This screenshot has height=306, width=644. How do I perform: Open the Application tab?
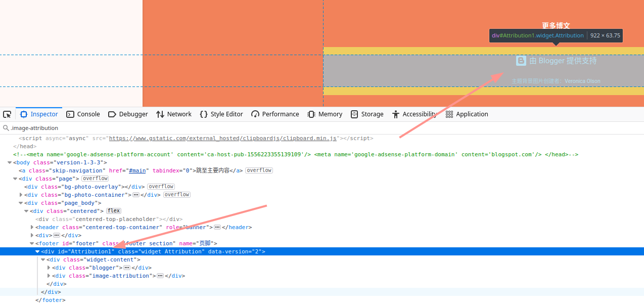coord(467,114)
